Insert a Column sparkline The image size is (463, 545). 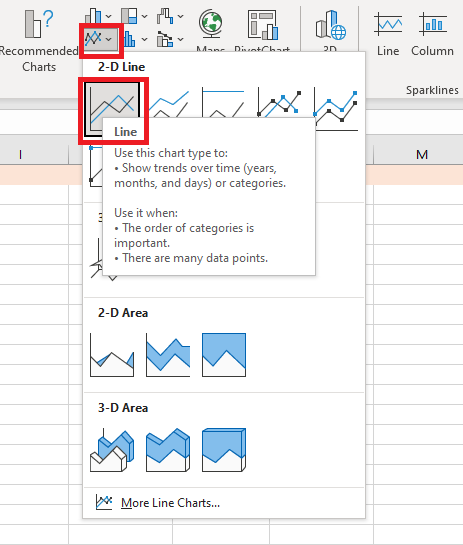point(432,34)
